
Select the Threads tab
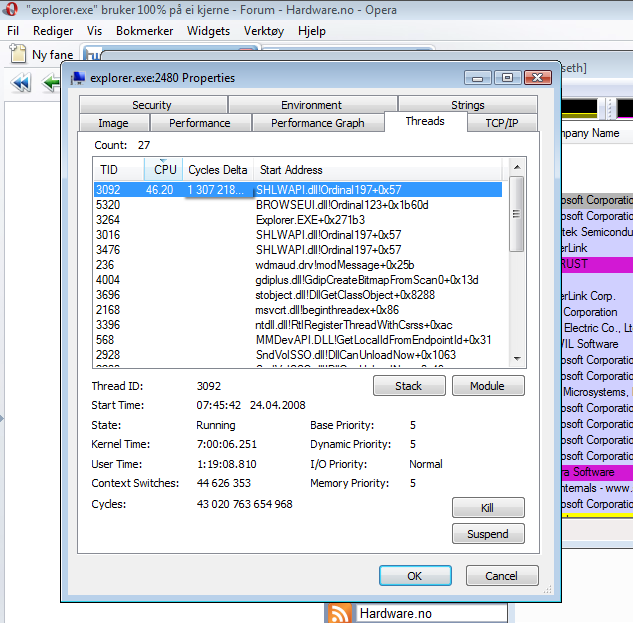click(425, 121)
